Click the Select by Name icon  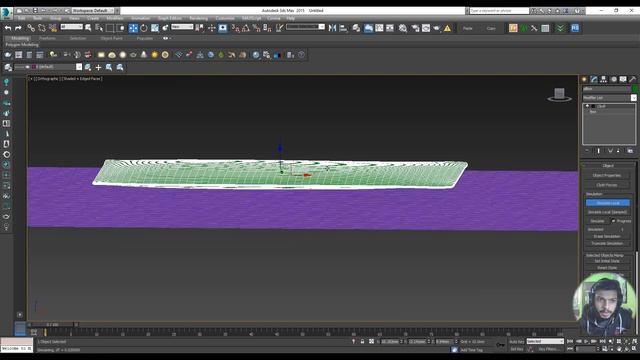point(99,28)
